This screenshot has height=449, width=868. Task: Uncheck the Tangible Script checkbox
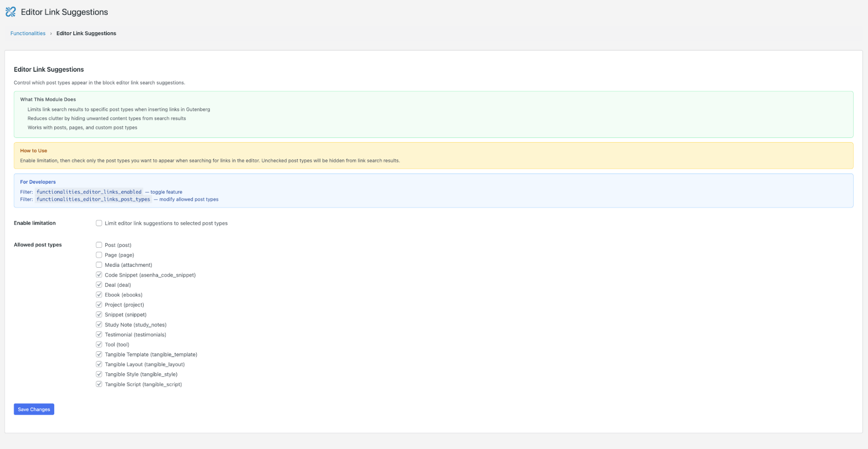[x=99, y=384]
